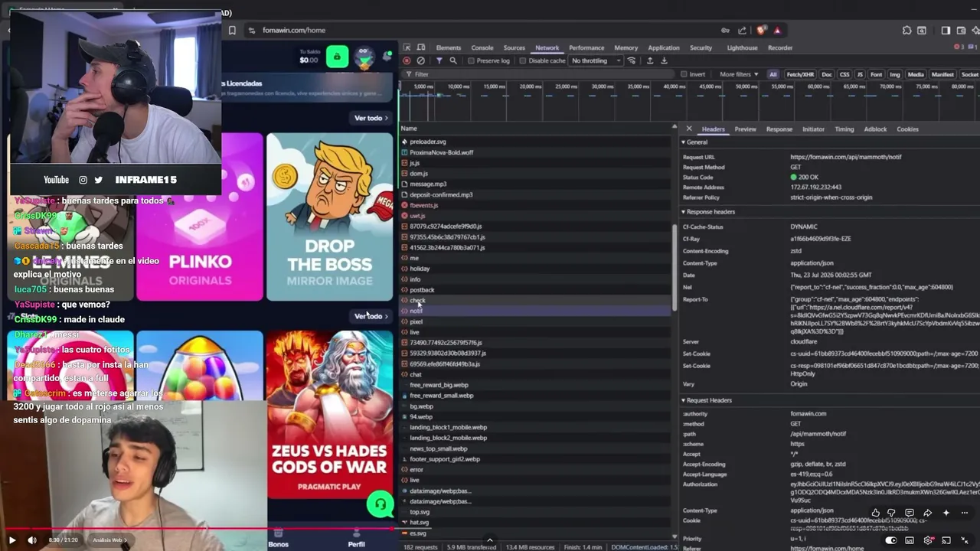Open the browser extensions puzzle icon

pos(907,31)
